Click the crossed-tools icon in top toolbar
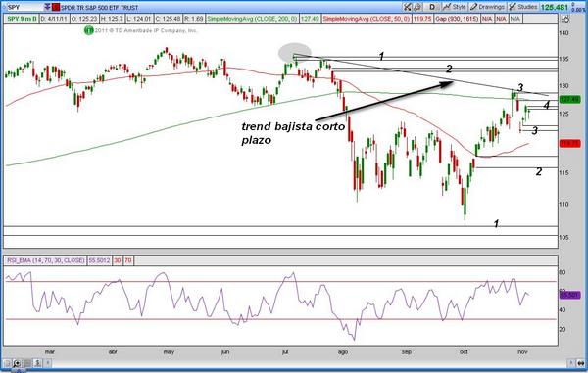588x373 pixels. point(408,7)
